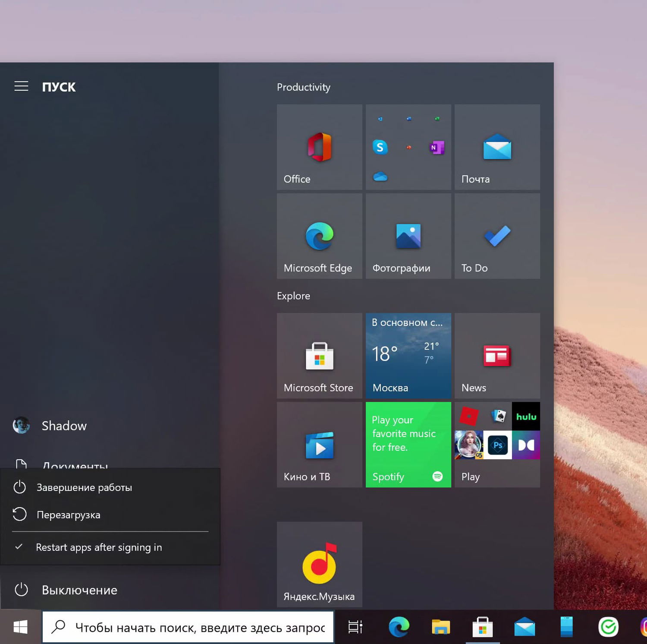Click the Explore group header
Image resolution: width=647 pixels, height=644 pixels.
293,296
